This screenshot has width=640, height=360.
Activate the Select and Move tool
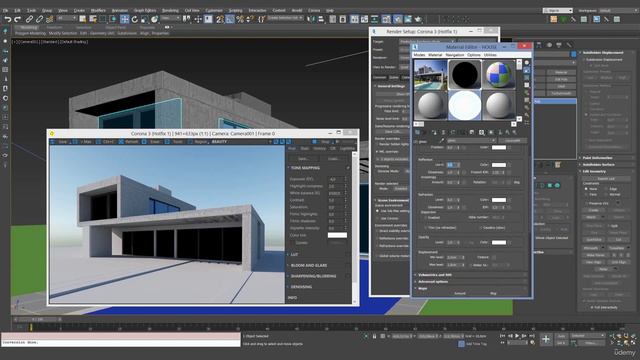pos(124,19)
